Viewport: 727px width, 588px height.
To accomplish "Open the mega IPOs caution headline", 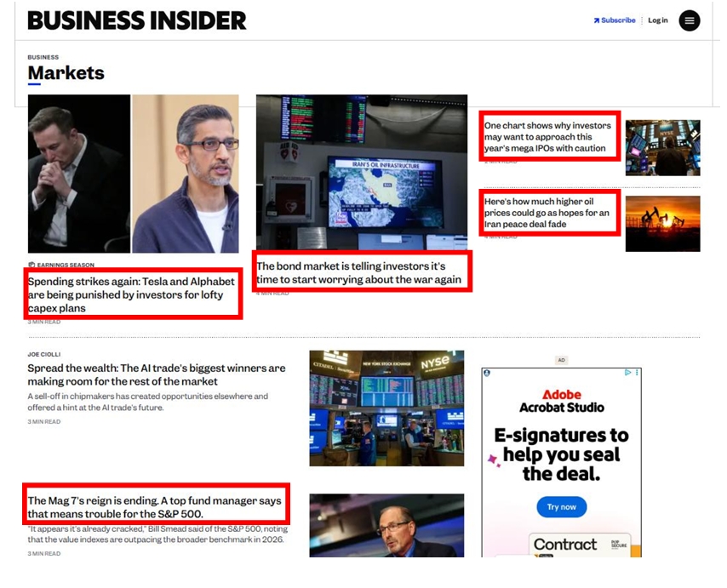I will (547, 137).
